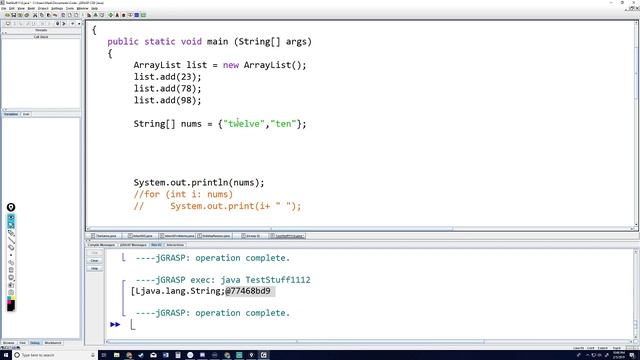Click the blue square toolbar icon
The height and width of the screenshot is (360, 640).
[137, 15]
